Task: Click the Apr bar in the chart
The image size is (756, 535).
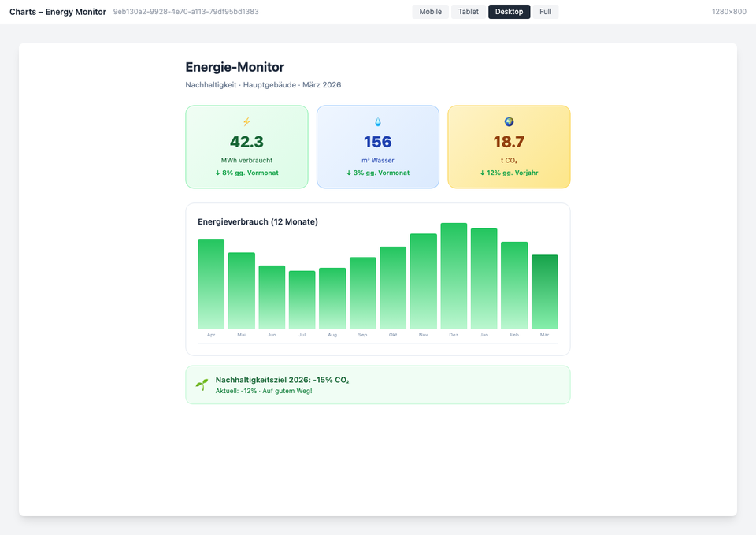Action: (211, 284)
